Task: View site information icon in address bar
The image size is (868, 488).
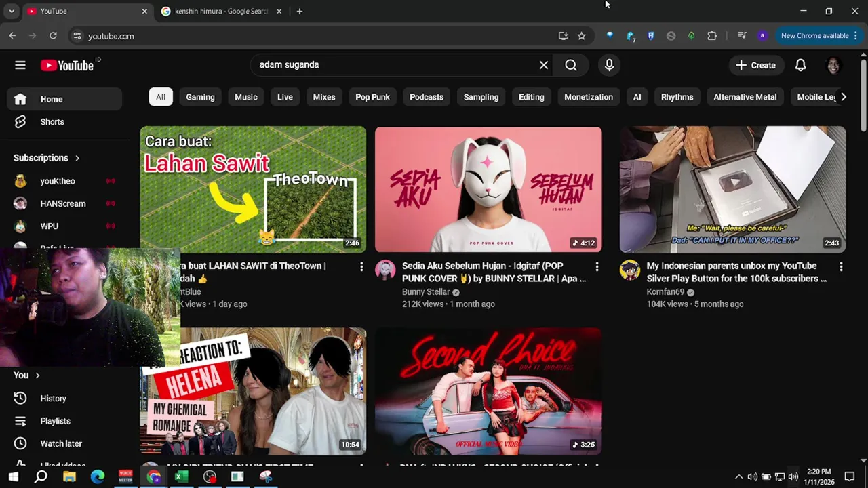Action: (x=77, y=36)
